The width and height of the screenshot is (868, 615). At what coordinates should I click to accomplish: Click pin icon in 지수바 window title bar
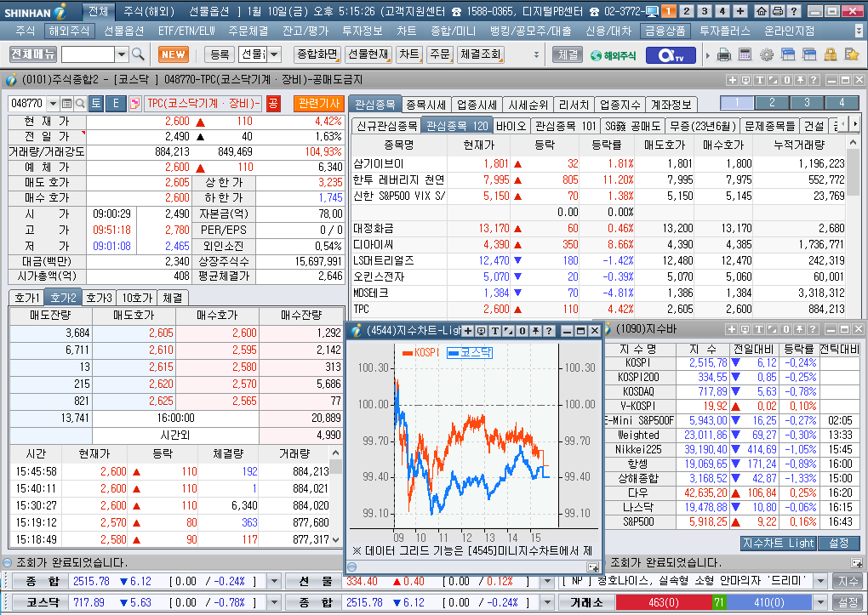[x=799, y=329]
